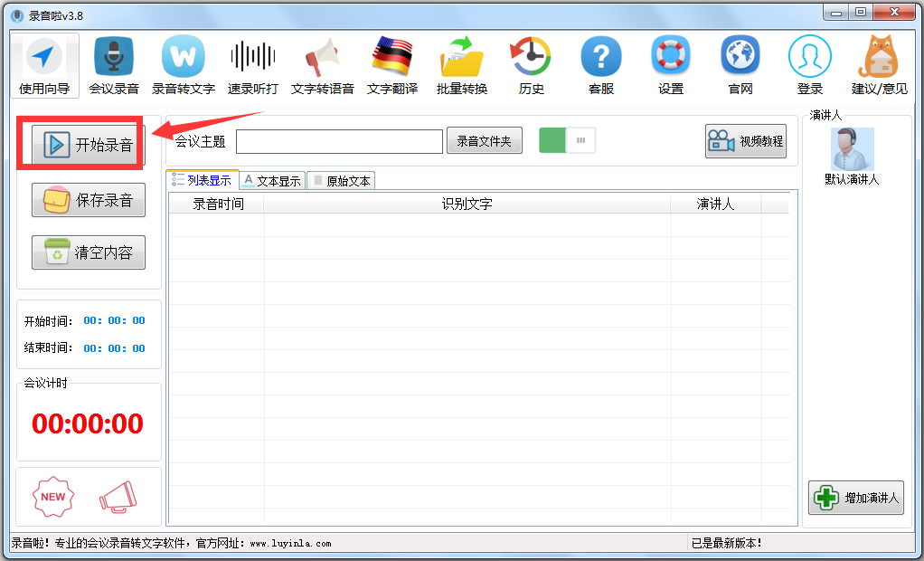Submit 建议/意见 feedback via the cat icon
Viewport: 924px width, 561px height.
878,63
